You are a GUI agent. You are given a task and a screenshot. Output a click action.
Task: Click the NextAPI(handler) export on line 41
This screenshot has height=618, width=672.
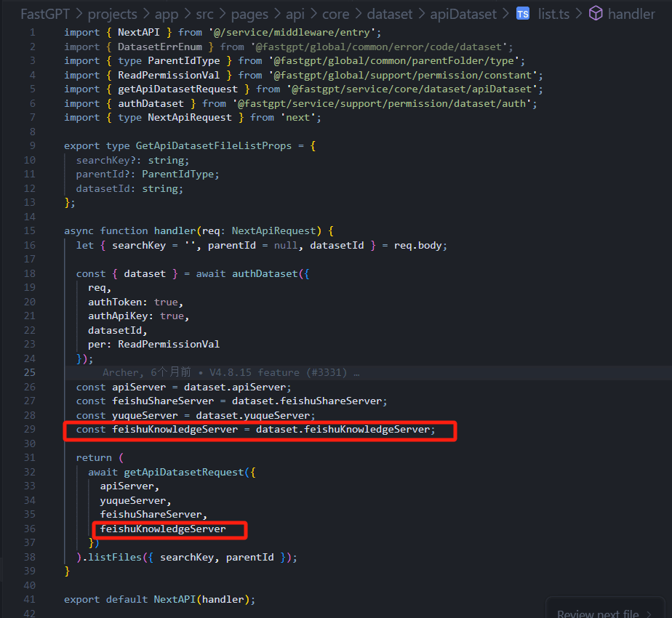coord(204,600)
